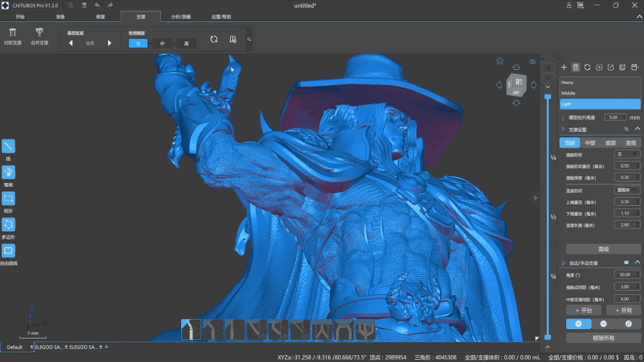Click the 合并支撑 merge support icon
This screenshot has width=644, height=362.
point(40,32)
